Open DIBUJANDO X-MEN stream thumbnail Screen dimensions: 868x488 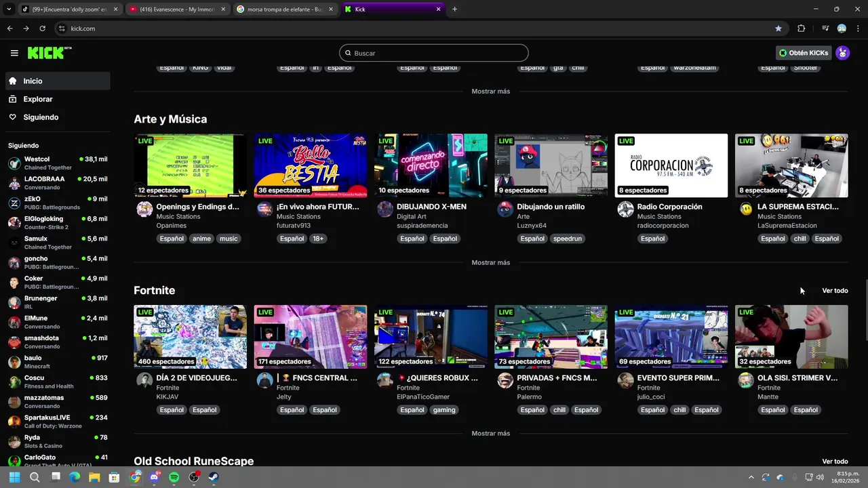pos(431,165)
